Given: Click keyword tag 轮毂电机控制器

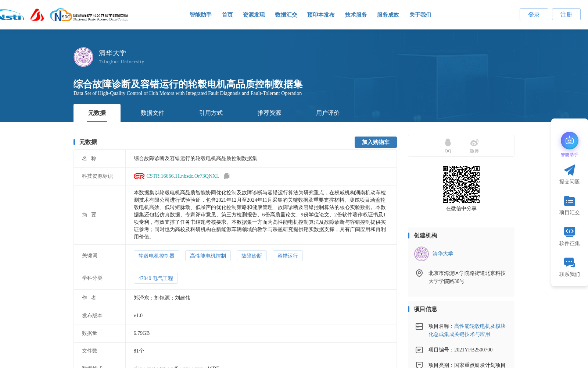Looking at the screenshot, I should pos(157,256).
